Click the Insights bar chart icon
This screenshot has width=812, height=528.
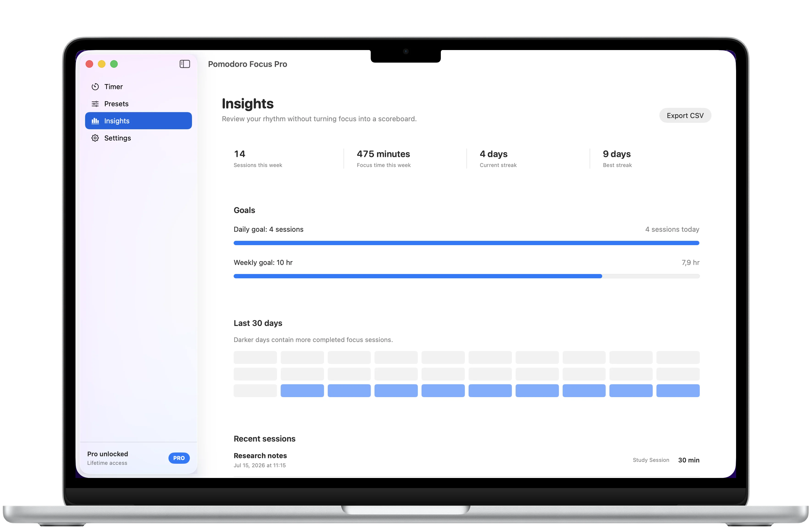(95, 121)
